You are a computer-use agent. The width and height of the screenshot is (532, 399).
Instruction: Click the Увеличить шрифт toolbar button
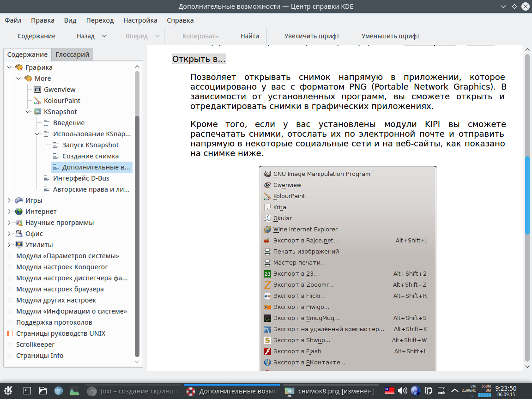(312, 36)
